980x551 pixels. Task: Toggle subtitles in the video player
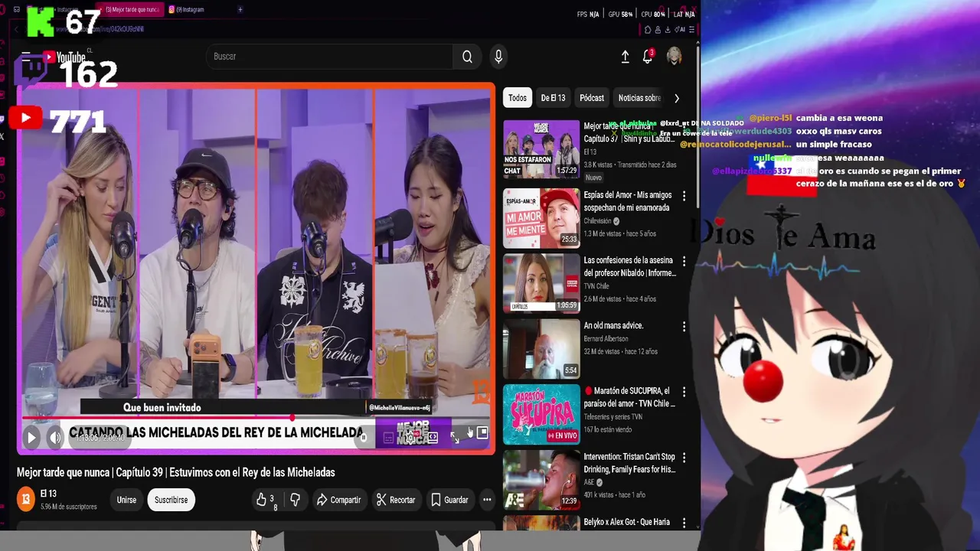tap(388, 438)
